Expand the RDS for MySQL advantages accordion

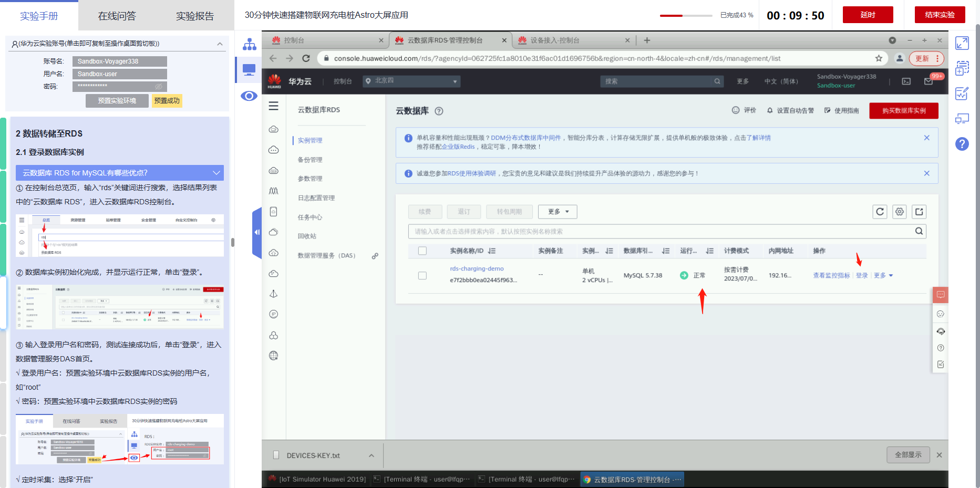[x=120, y=173]
